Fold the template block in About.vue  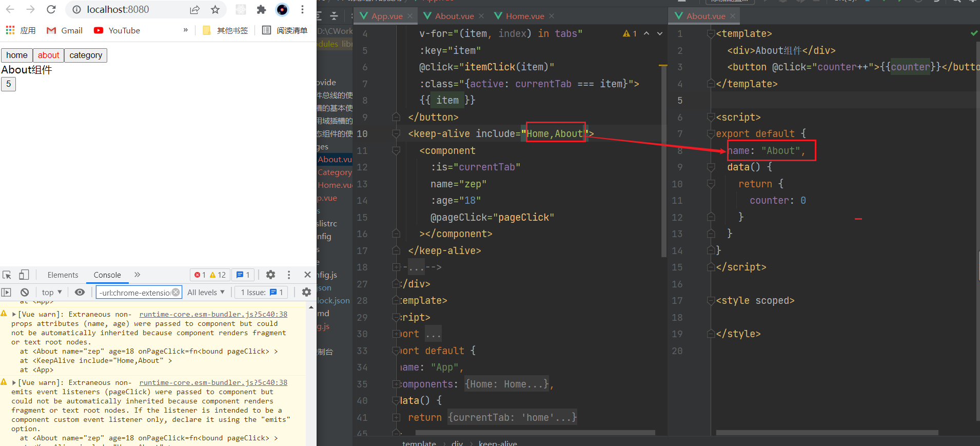711,34
